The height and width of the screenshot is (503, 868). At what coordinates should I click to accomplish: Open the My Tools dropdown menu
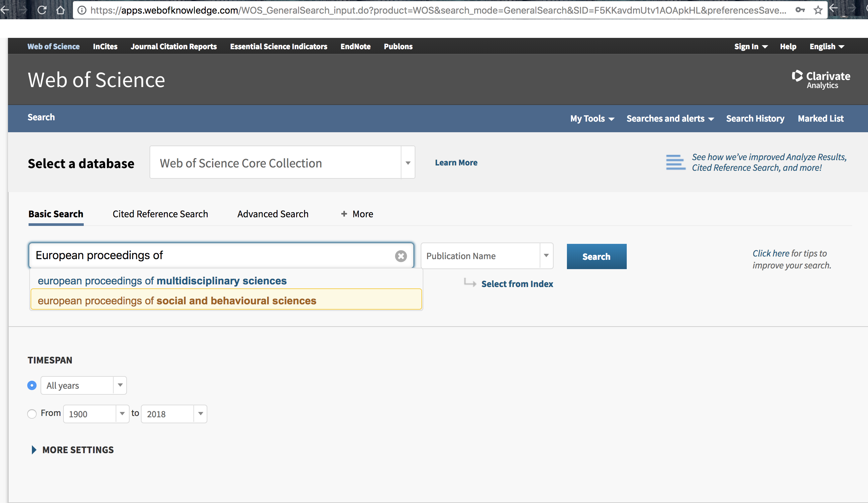592,118
